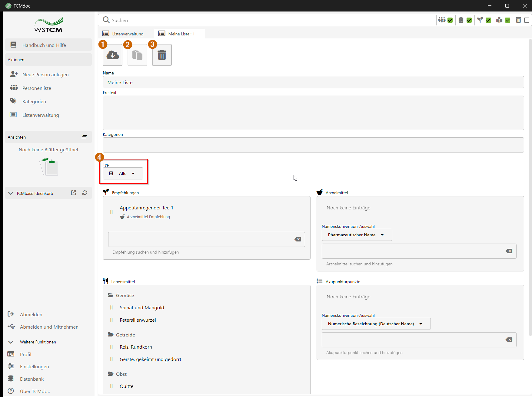Click the cloud download save icon
The height and width of the screenshot is (397, 532).
[x=112, y=55]
